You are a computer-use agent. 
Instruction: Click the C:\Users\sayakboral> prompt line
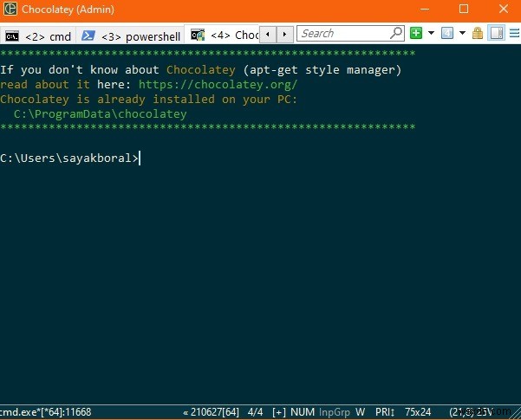pyautogui.click(x=69, y=158)
